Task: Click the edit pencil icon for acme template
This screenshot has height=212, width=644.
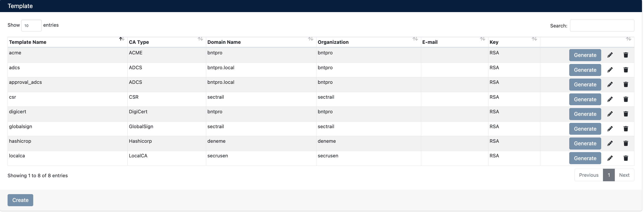Action: 610,55
